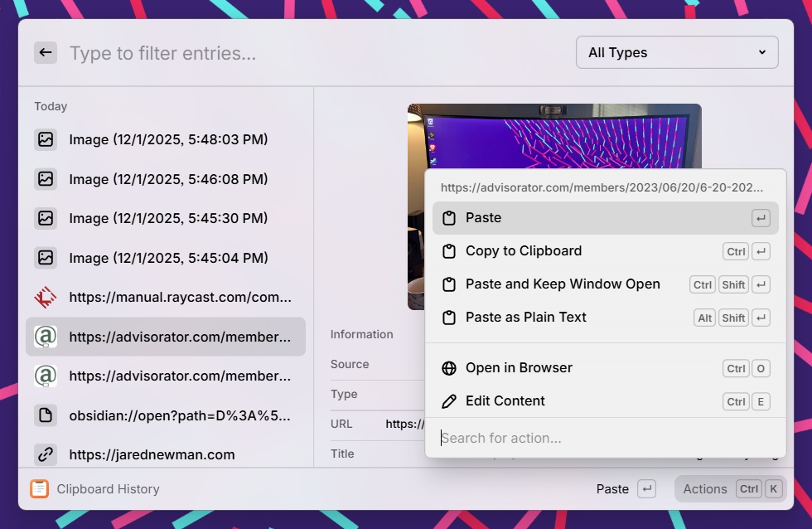This screenshot has width=812, height=529.
Task: Click the advisorator site icon on the selected entry
Action: pos(46,337)
